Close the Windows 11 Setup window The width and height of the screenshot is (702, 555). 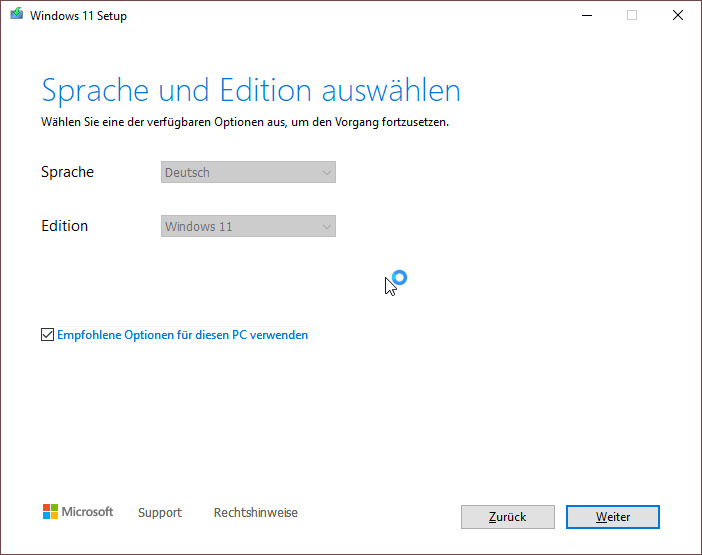pos(678,15)
